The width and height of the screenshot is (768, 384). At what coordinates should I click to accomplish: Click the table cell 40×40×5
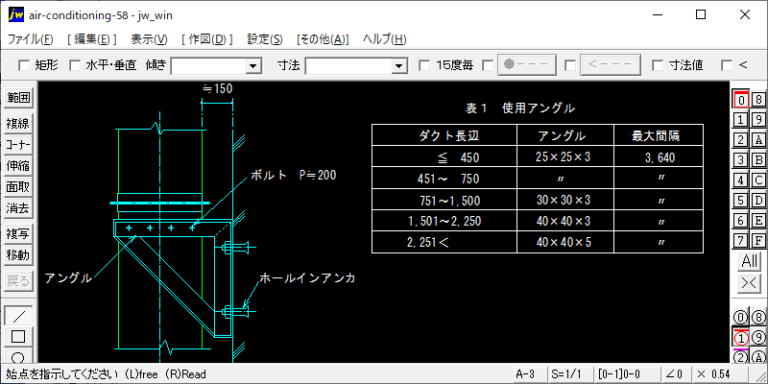563,243
